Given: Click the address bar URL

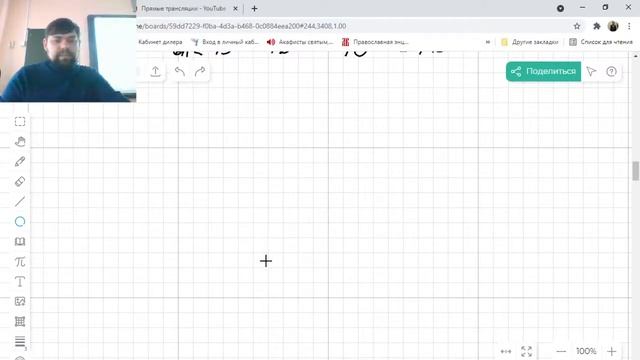Looking at the screenshot, I should point(241,26).
